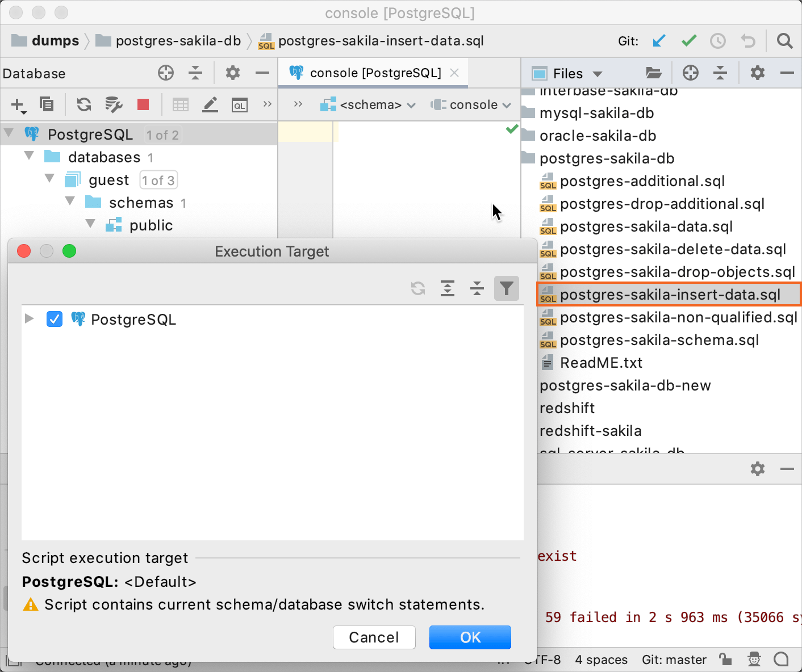Click the Git rollback undo icon

pos(748,41)
